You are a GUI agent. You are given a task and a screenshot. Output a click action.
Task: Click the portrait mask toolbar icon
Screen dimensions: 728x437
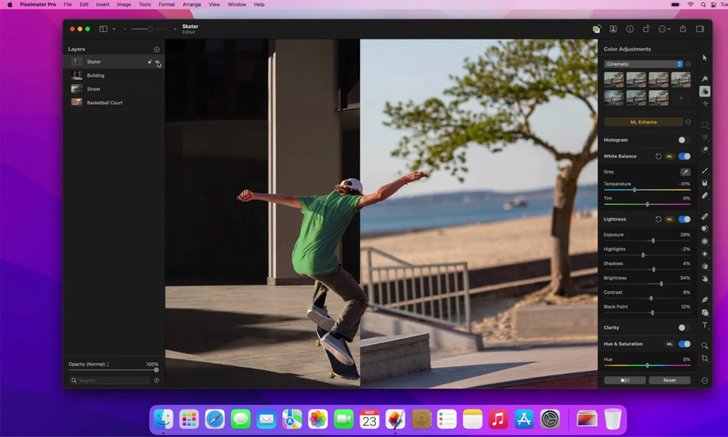613,29
